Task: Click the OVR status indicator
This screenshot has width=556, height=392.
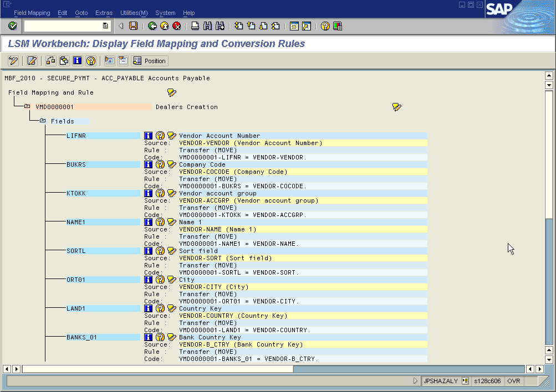Action: coord(513,381)
